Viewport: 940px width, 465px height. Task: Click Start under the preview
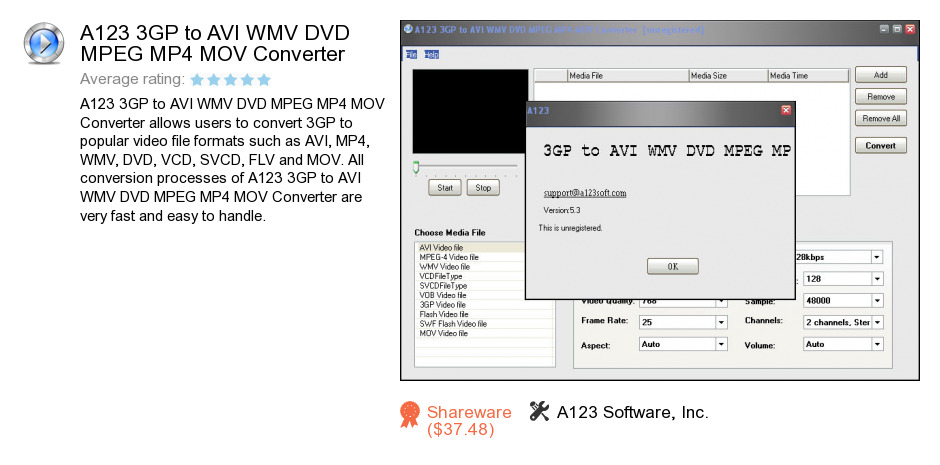click(x=445, y=188)
